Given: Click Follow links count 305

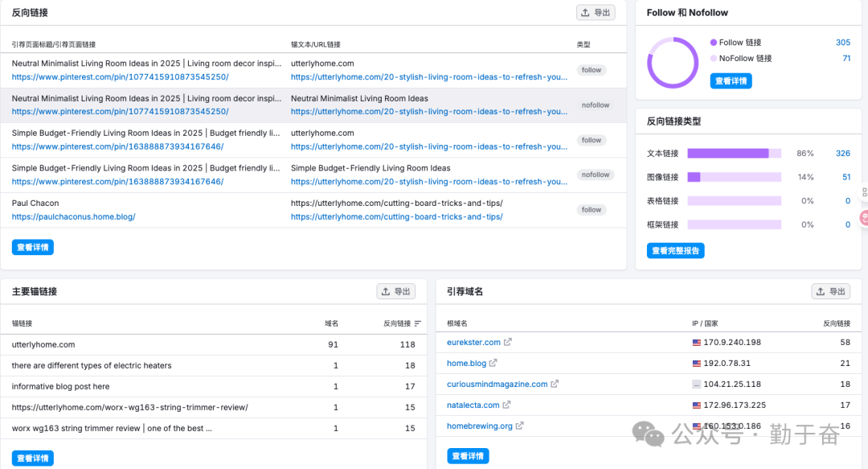Looking at the screenshot, I should pyautogui.click(x=842, y=42).
